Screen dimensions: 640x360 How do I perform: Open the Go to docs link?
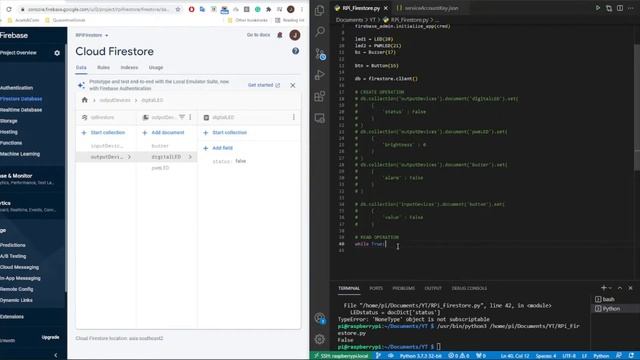tap(258, 35)
